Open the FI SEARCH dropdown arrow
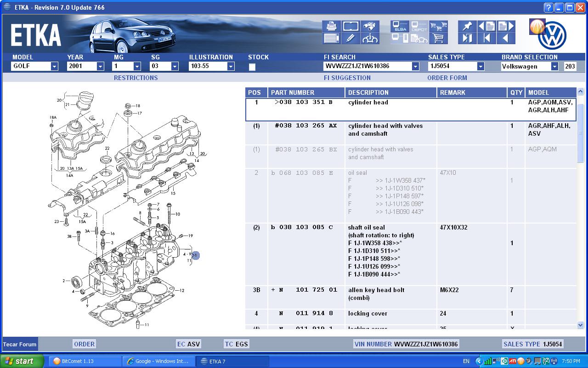 click(415, 66)
